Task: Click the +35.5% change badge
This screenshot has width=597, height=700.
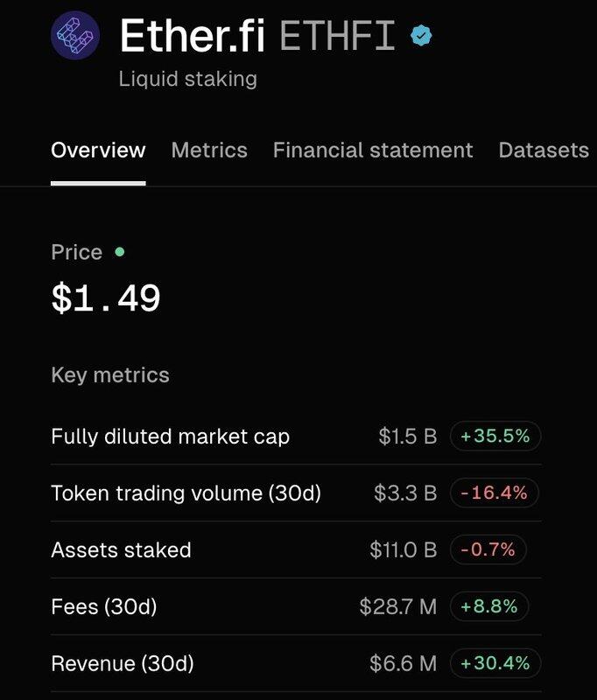Action: click(495, 436)
